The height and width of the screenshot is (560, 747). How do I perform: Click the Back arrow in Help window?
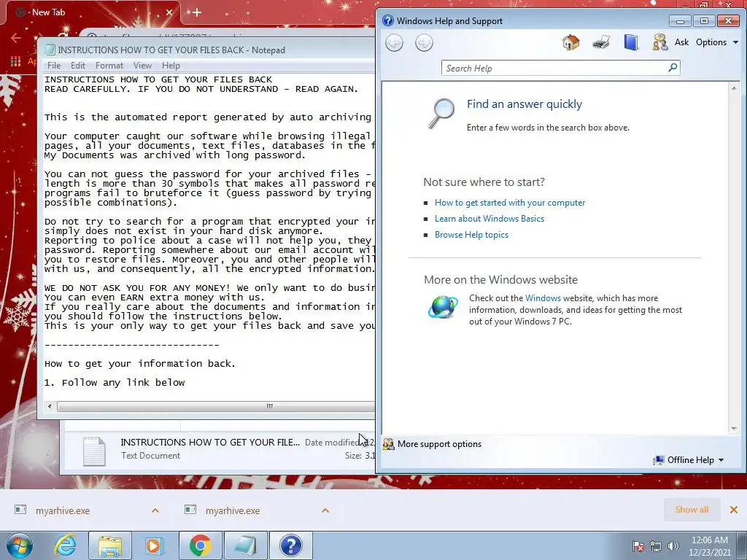pos(394,43)
